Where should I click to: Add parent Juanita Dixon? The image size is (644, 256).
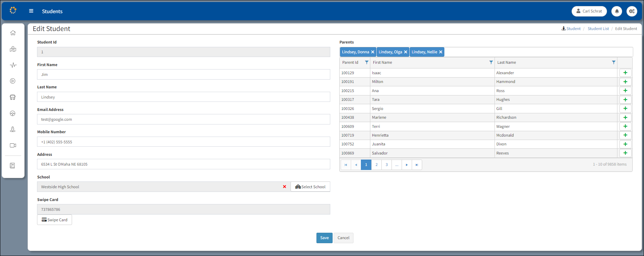pos(625,144)
